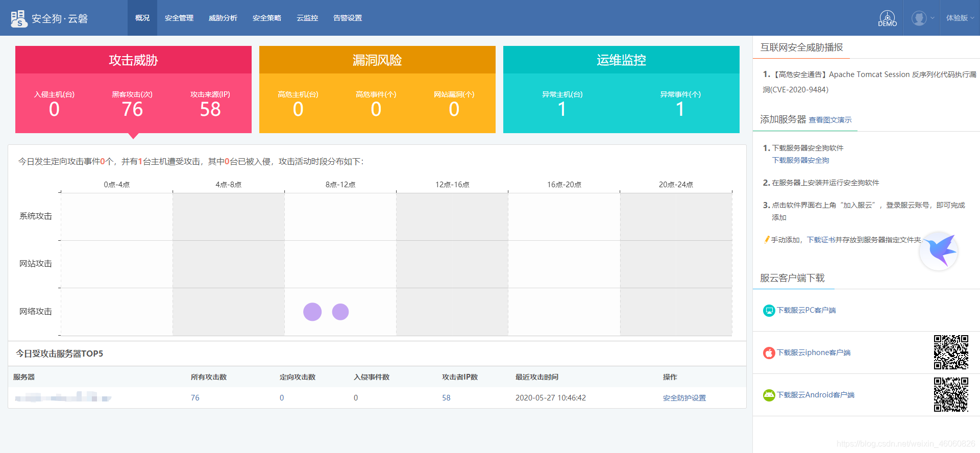Click the 下载服云iphone客户端 link

(814, 353)
